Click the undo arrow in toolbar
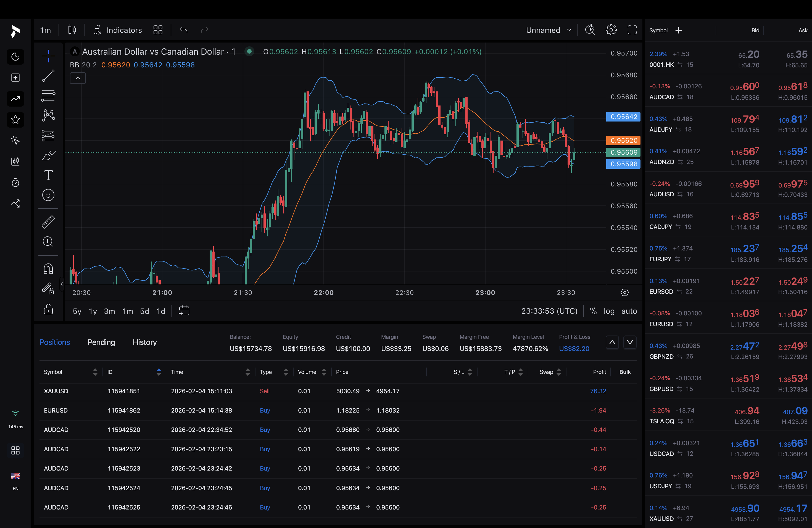812x528 pixels. [x=184, y=30]
